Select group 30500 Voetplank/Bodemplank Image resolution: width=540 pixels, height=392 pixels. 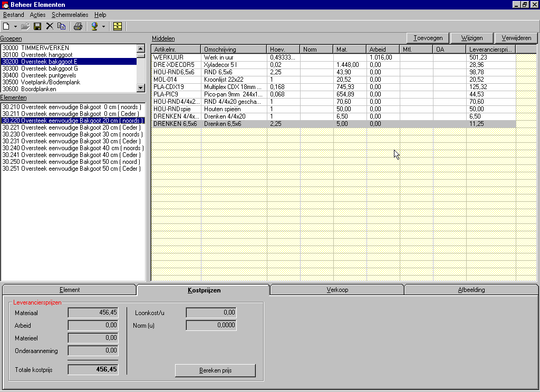pyautogui.click(x=69, y=82)
